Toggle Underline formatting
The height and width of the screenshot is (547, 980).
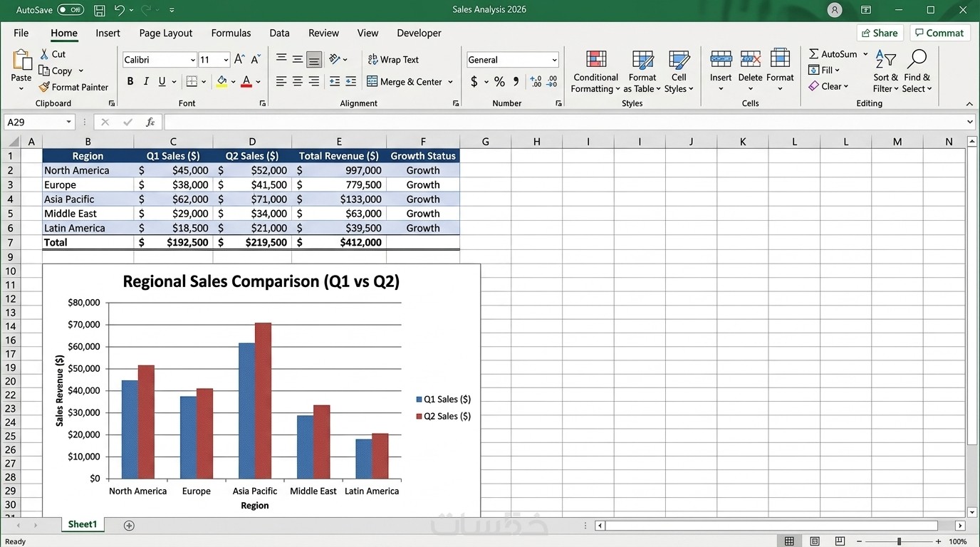point(162,82)
